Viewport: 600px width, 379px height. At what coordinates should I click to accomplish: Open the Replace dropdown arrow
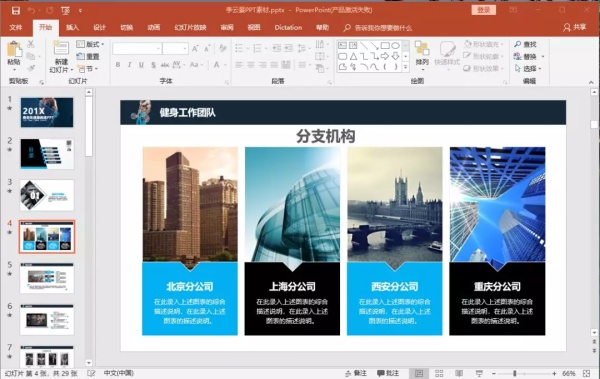[x=543, y=57]
